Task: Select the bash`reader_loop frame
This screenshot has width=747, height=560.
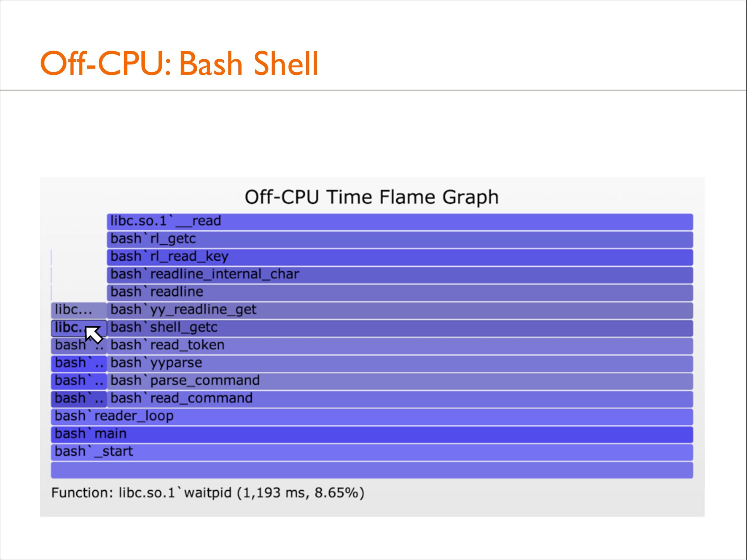Action: (372, 417)
